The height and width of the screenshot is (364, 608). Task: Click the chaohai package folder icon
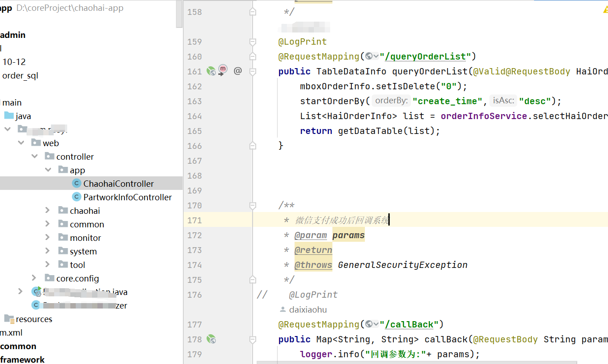coord(63,211)
